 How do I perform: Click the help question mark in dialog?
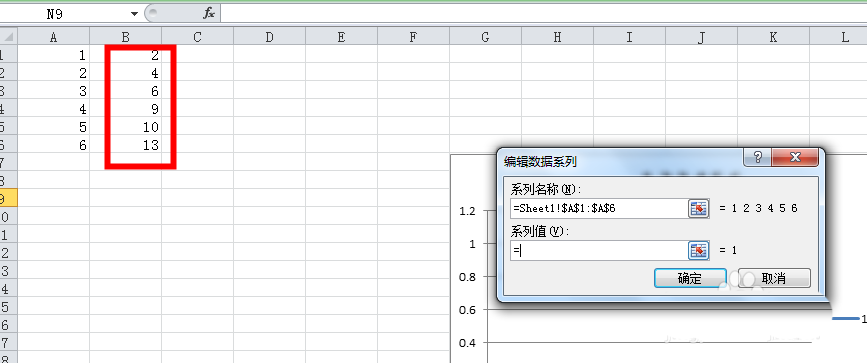758,157
